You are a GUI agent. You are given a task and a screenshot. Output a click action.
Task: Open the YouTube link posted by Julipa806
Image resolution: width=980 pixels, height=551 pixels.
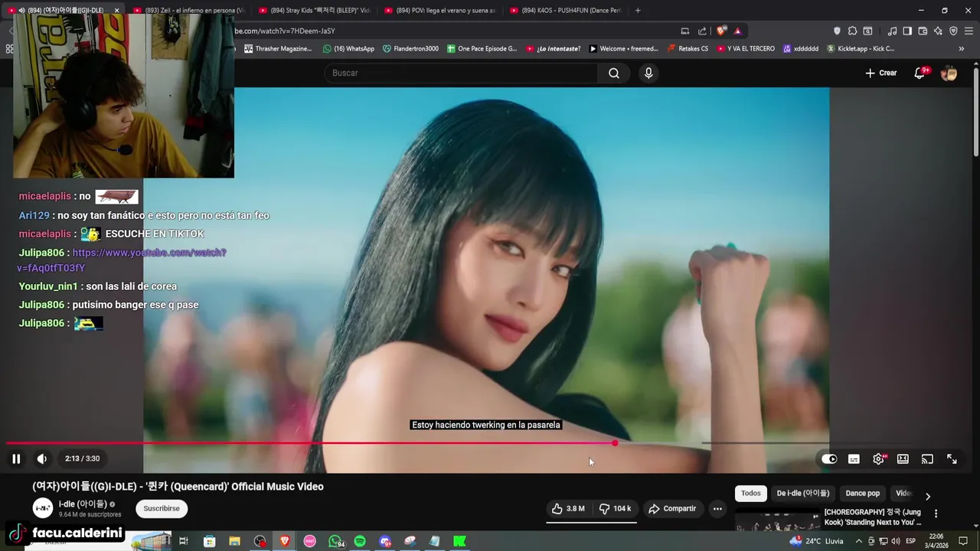[122, 260]
